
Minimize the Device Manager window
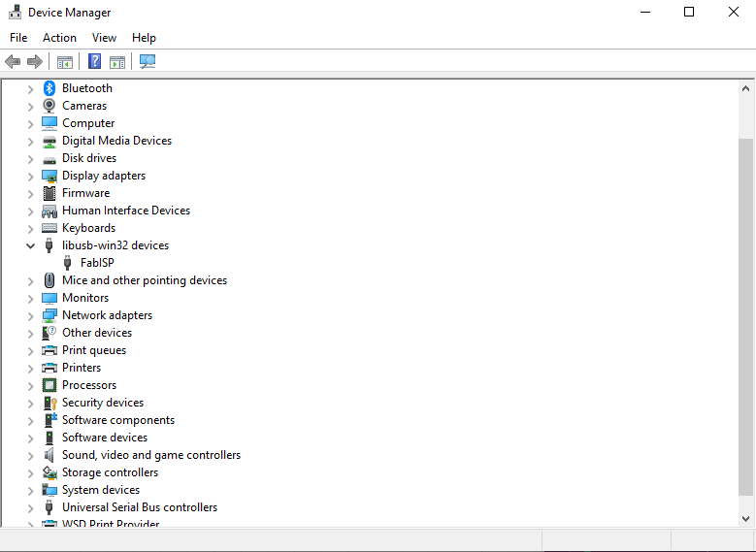pos(645,12)
